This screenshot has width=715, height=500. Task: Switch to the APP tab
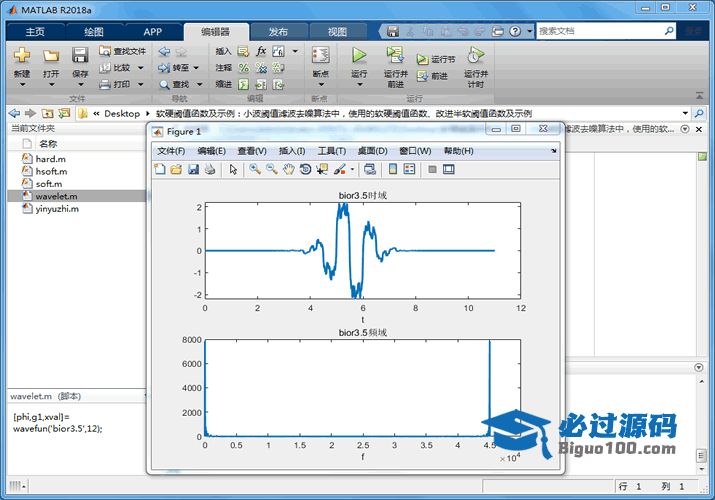152,32
